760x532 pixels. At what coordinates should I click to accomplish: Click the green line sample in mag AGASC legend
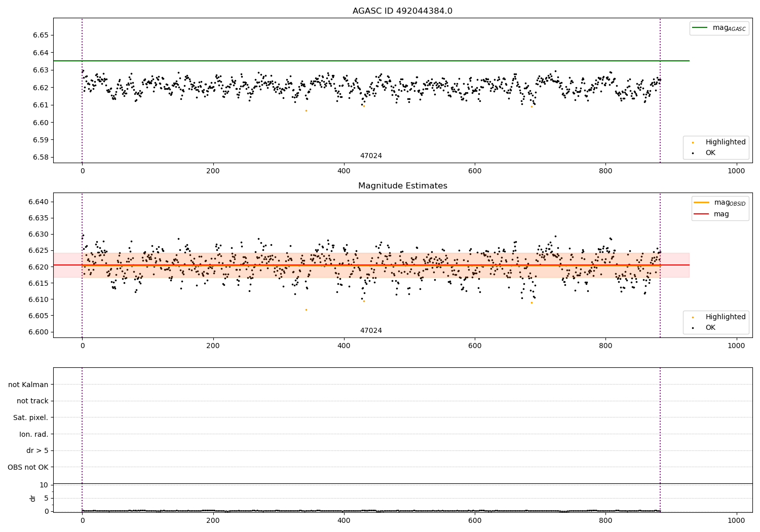pyautogui.click(x=700, y=28)
